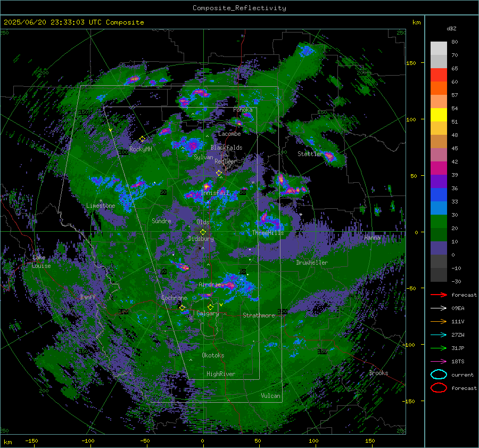Select the magenta 18TS arrow legend icon

click(x=439, y=362)
